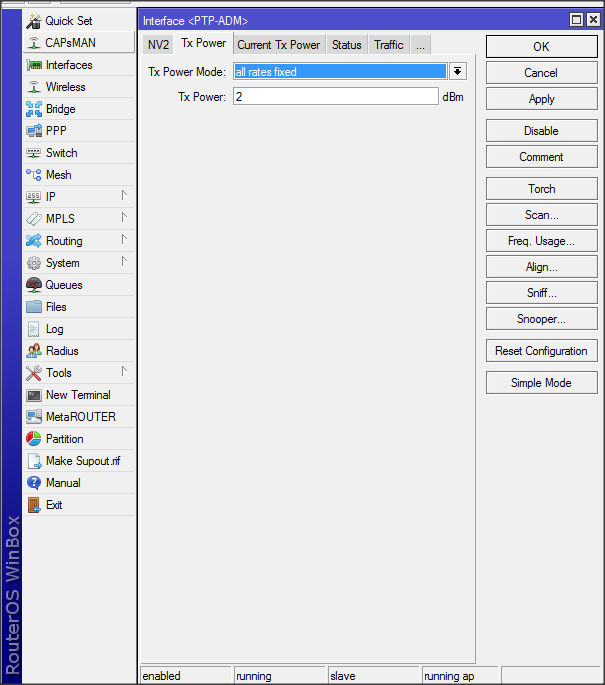Open the Status tab

pos(347,45)
